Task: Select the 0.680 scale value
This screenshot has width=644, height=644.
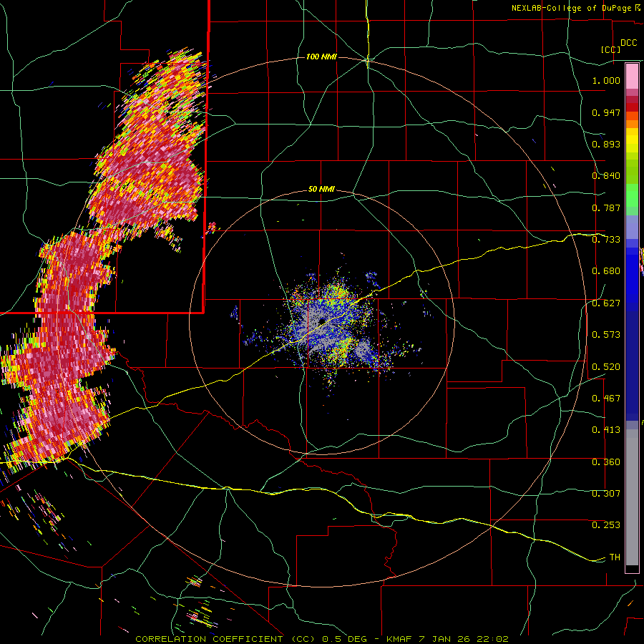Action: click(x=606, y=271)
